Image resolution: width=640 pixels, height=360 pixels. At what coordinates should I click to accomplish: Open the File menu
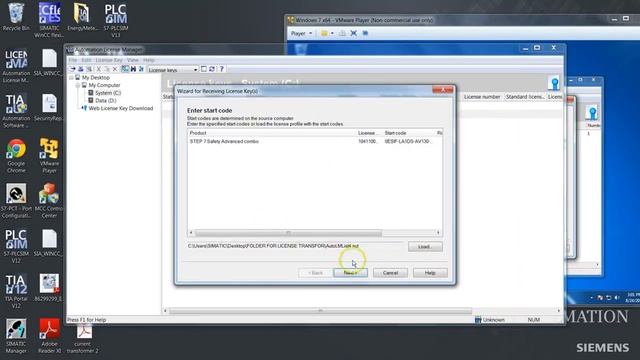pyautogui.click(x=73, y=60)
